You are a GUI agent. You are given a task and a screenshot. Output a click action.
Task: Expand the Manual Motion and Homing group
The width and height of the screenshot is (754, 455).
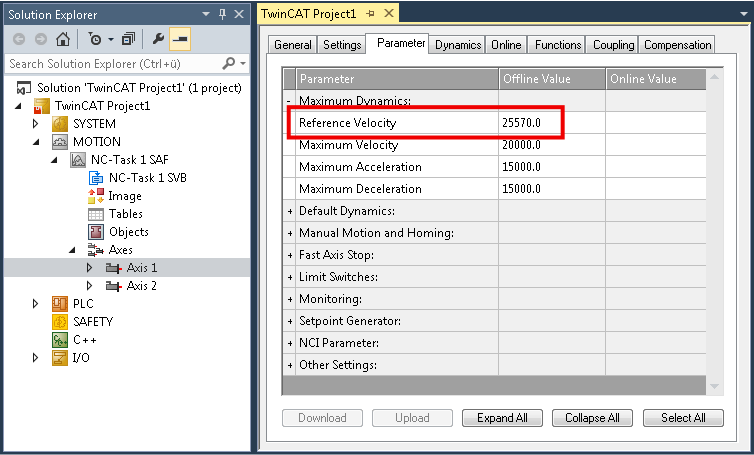(289, 233)
